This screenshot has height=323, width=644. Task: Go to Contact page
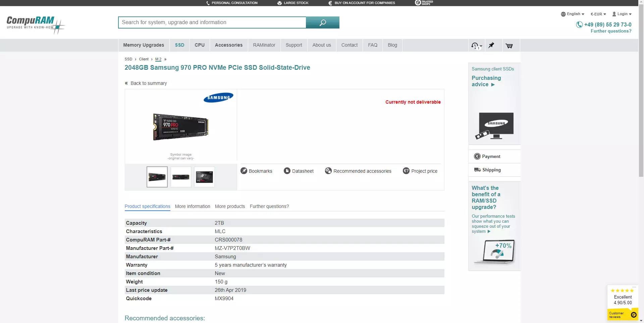(x=350, y=45)
